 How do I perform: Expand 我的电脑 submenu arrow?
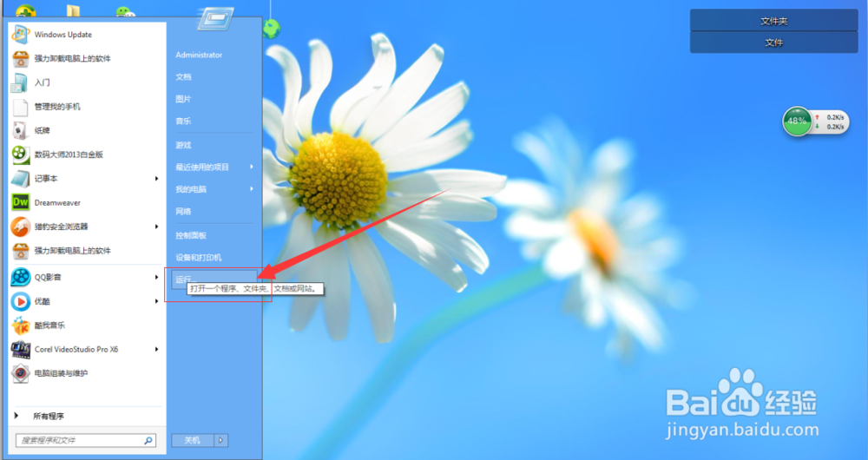point(252,188)
